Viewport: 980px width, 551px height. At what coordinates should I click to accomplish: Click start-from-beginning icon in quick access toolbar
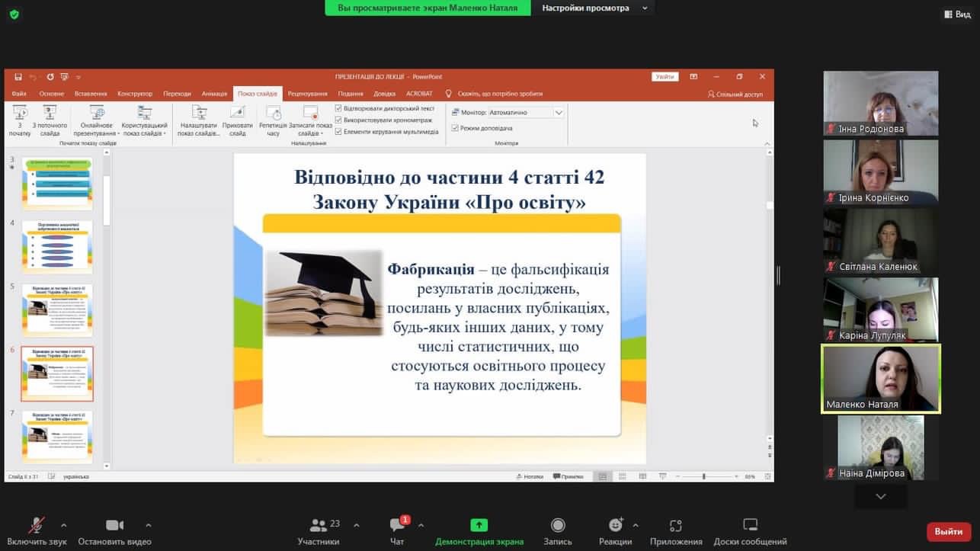pyautogui.click(x=65, y=77)
